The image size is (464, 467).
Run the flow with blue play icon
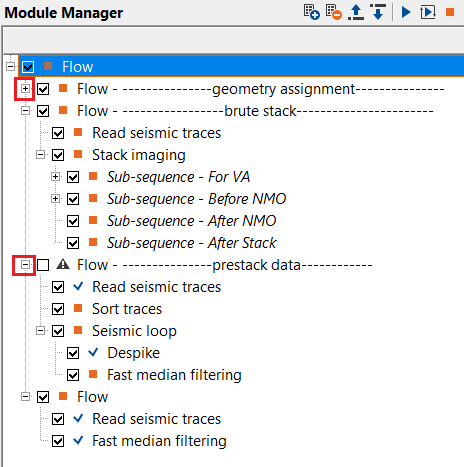tap(406, 12)
